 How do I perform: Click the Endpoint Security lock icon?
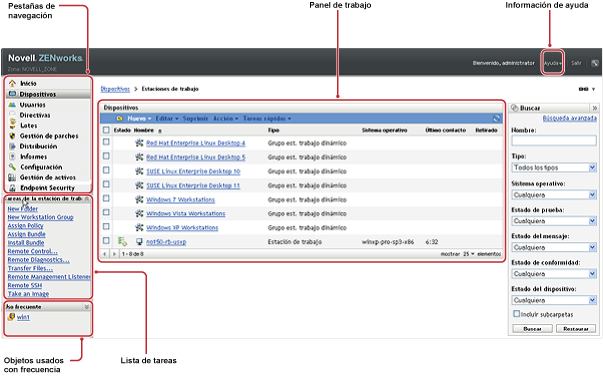click(x=12, y=188)
